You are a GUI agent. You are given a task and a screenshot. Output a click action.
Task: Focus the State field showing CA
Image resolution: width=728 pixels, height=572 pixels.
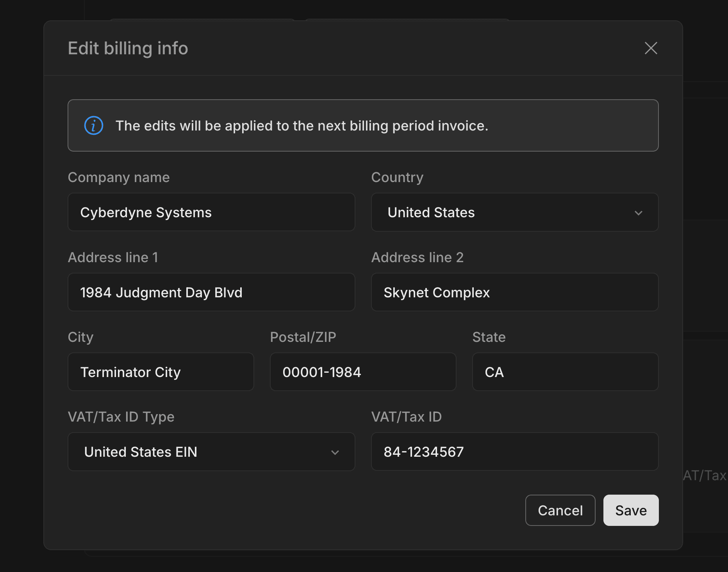click(565, 372)
